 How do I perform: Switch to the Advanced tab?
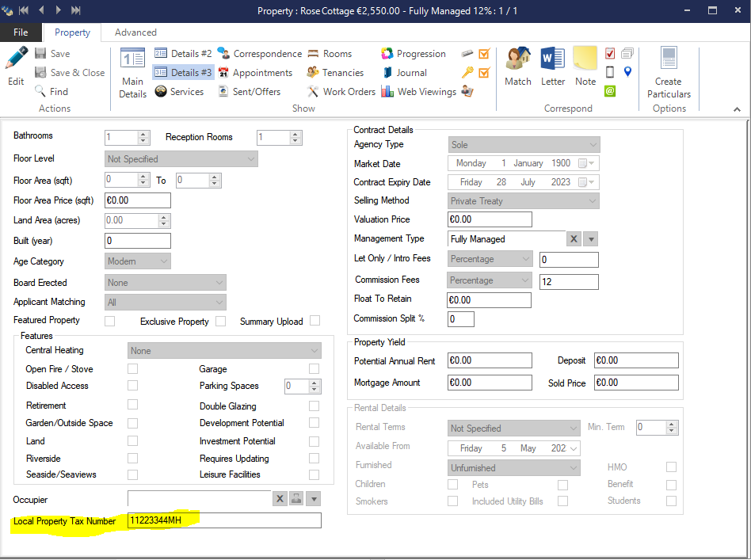[135, 32]
